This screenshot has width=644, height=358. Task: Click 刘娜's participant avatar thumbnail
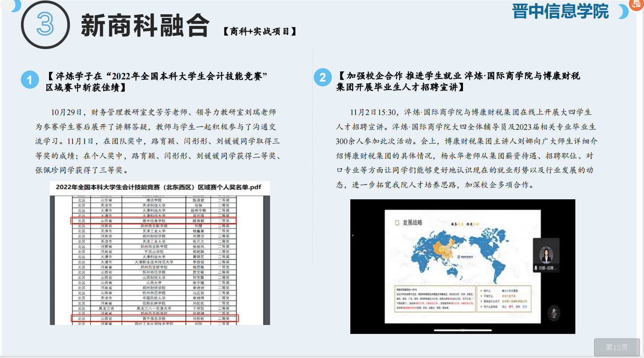coord(546,254)
